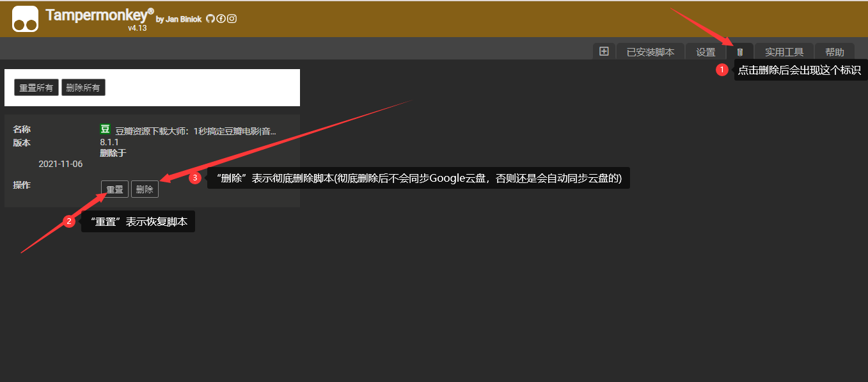Click the 重置所有 button
This screenshot has width=868, height=382.
[36, 88]
